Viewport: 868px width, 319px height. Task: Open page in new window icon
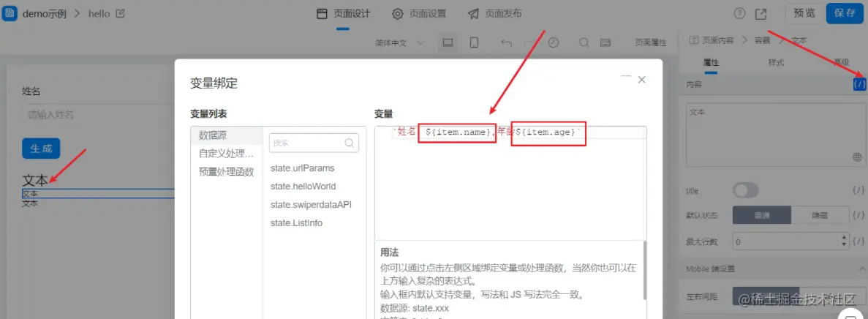762,14
